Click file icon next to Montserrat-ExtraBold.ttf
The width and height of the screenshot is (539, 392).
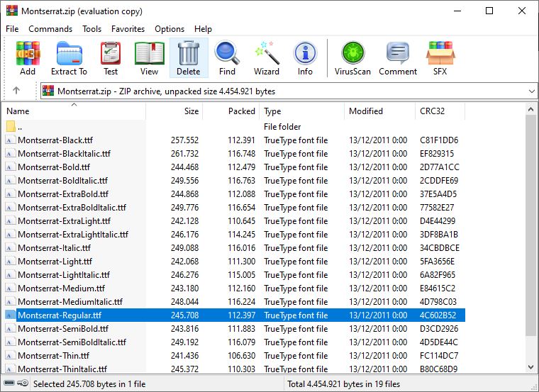click(x=10, y=194)
